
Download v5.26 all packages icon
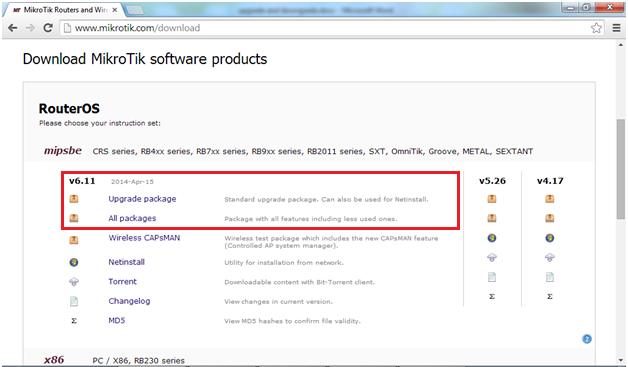coord(492,218)
